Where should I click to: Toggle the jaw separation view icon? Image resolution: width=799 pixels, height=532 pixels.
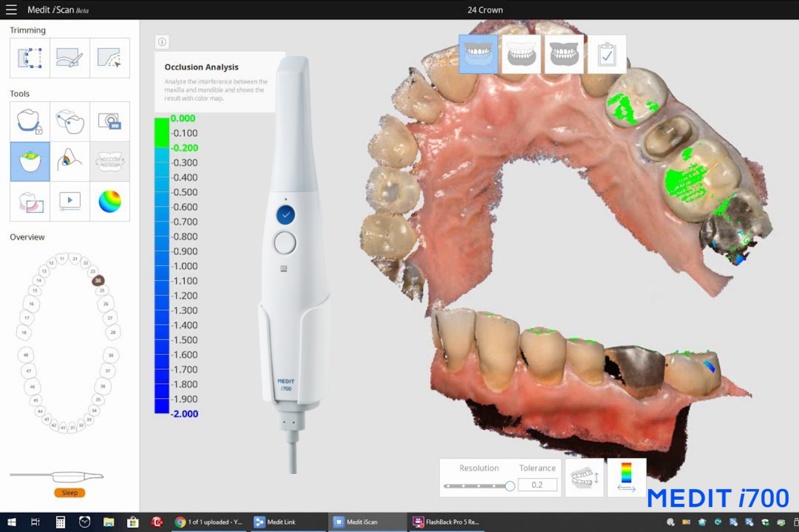tap(584, 478)
